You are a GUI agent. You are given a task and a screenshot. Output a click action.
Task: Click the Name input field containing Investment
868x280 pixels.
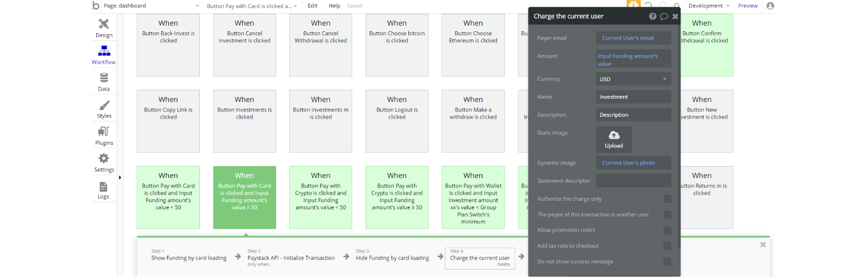pyautogui.click(x=633, y=97)
